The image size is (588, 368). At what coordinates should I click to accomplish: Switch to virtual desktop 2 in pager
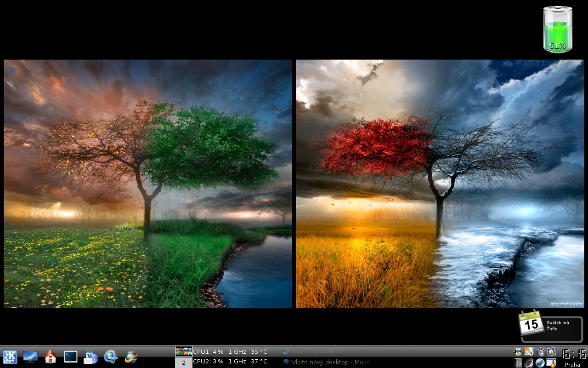click(x=184, y=362)
